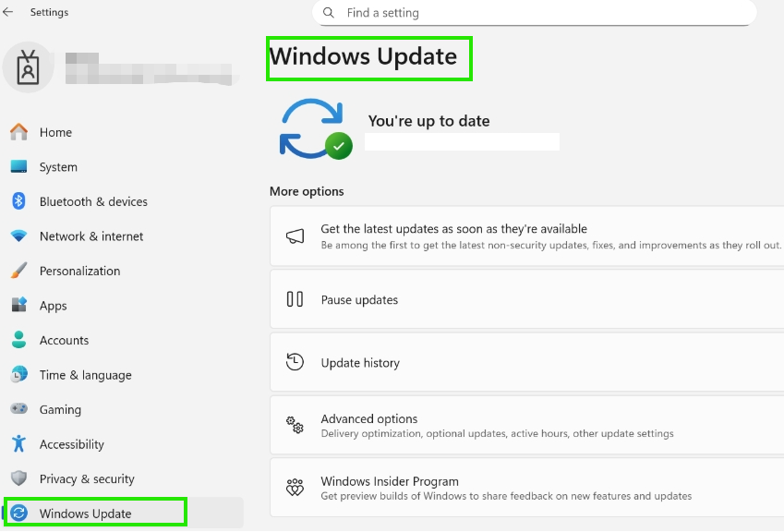
Task: Click the user profile avatar icon
Action: (28, 67)
